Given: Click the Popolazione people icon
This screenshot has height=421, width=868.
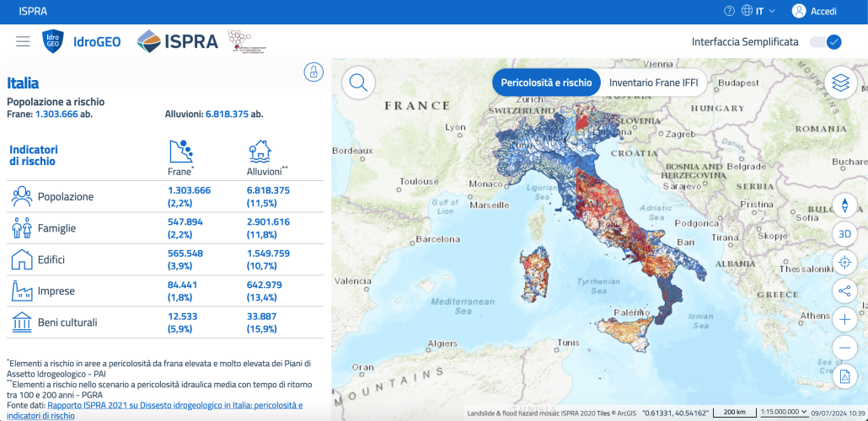Looking at the screenshot, I should point(22,197).
